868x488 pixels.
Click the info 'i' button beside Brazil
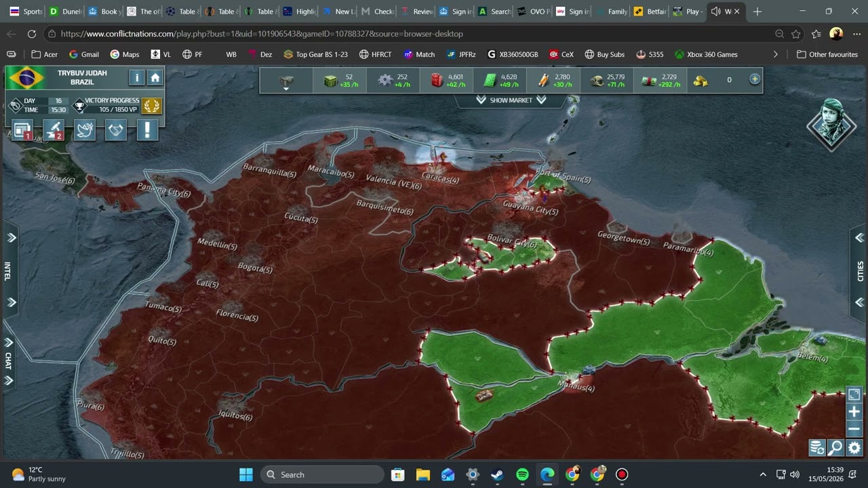coord(137,77)
